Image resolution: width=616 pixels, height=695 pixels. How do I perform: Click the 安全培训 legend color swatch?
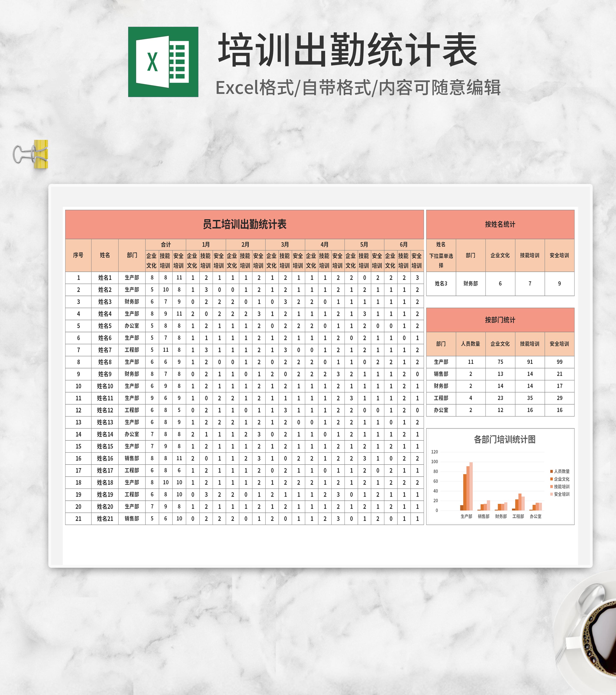(551, 494)
